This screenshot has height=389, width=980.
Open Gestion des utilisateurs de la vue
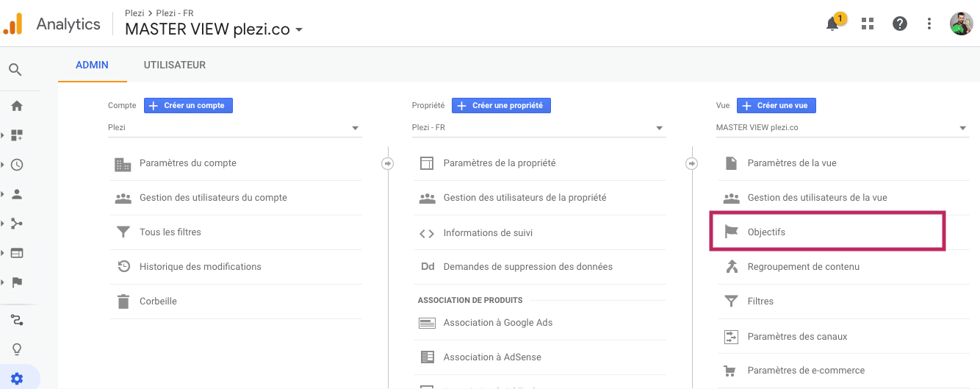(843, 198)
